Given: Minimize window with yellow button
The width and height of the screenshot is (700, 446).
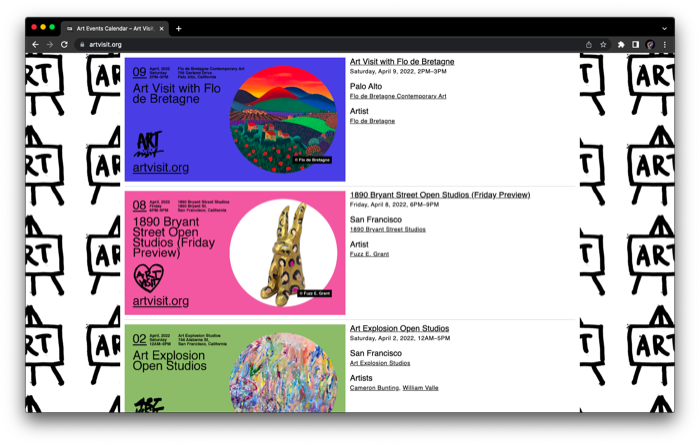Looking at the screenshot, I should [43, 27].
